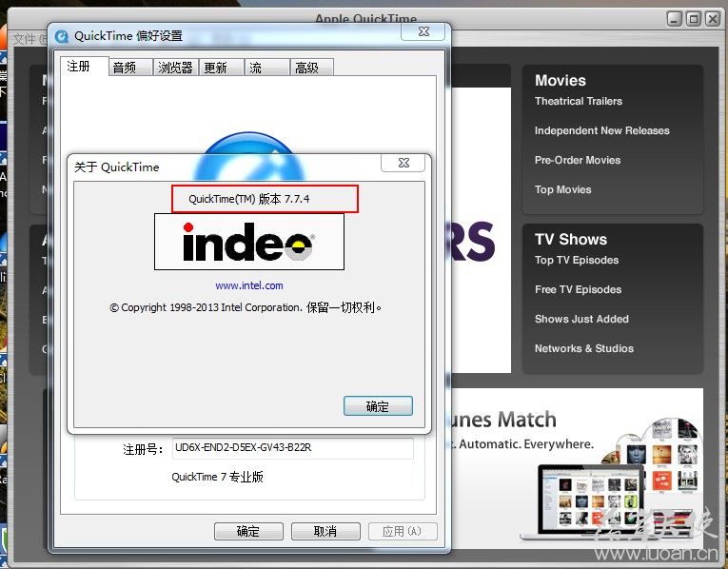
Task: Click 确定 at bottom of preferences window
Action: point(248,531)
